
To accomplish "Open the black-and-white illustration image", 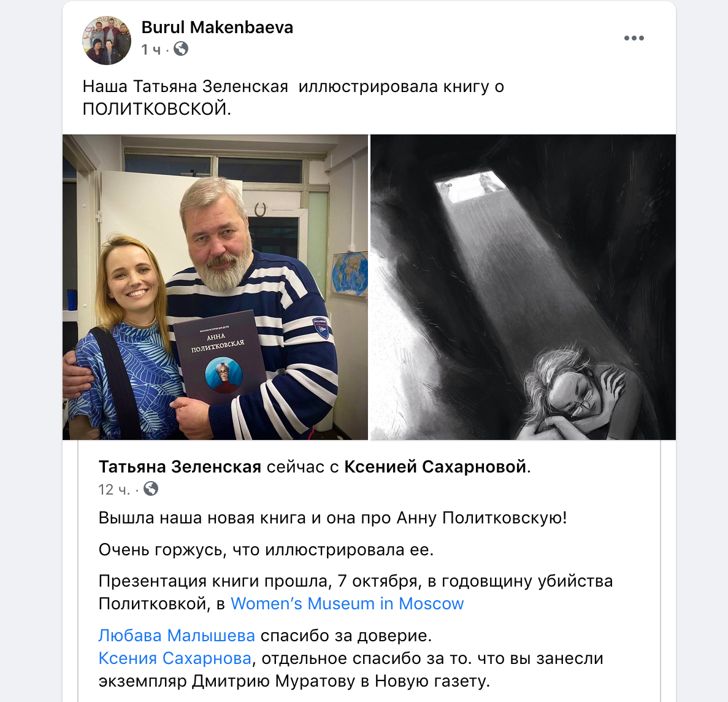I will (x=523, y=287).
